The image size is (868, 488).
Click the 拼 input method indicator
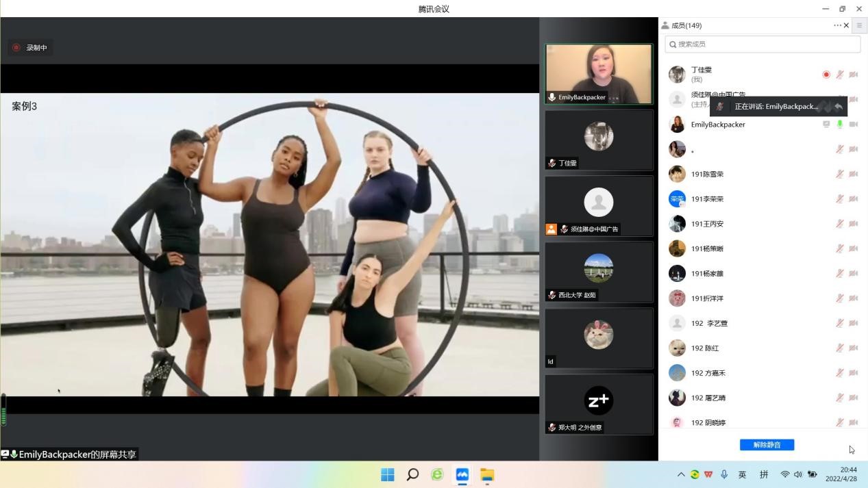pos(764,474)
